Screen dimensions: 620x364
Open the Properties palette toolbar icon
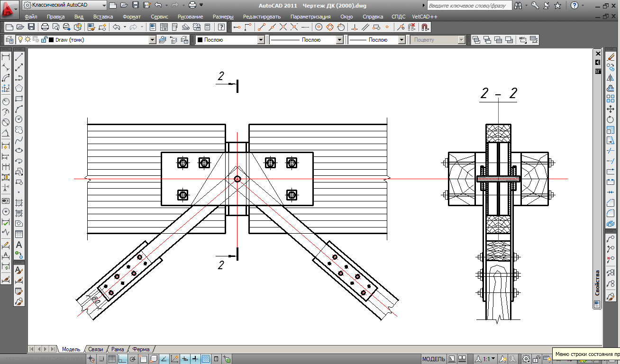point(153,27)
